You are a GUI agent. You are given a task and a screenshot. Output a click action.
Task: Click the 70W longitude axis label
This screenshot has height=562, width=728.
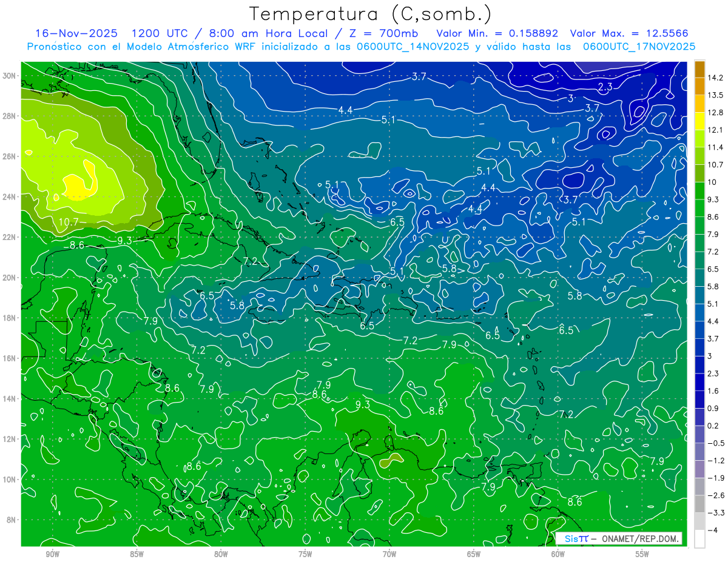tap(389, 554)
